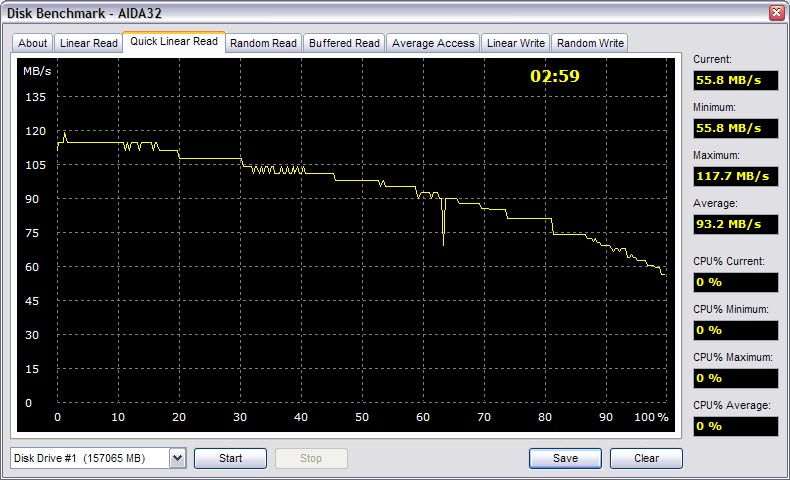Save the benchmark results
The height and width of the screenshot is (480, 790).
(x=565, y=458)
